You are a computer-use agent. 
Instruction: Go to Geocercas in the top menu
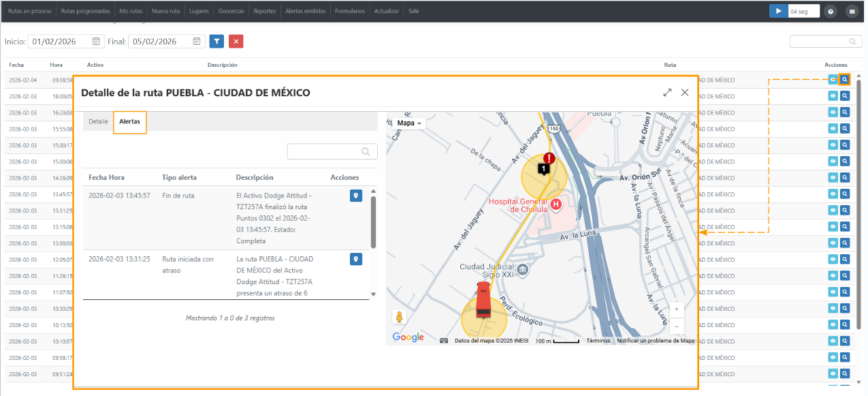click(233, 12)
